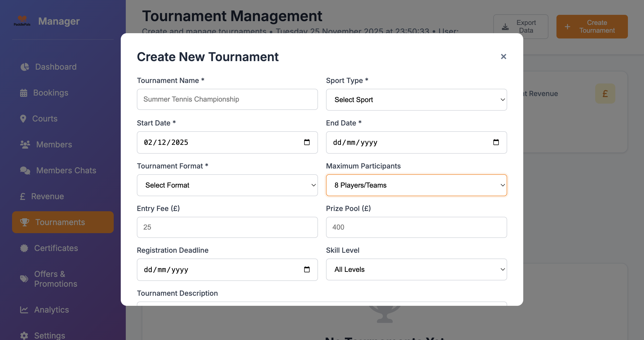Viewport: 644px width, 340px height.
Task: Open the End Date calendar picker icon
Action: 496,142
